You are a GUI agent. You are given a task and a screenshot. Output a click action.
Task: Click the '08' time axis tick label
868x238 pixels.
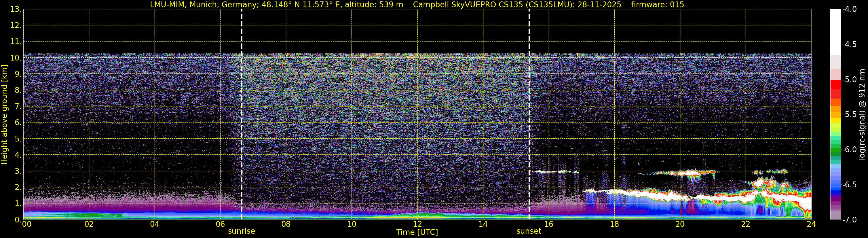(x=286, y=224)
